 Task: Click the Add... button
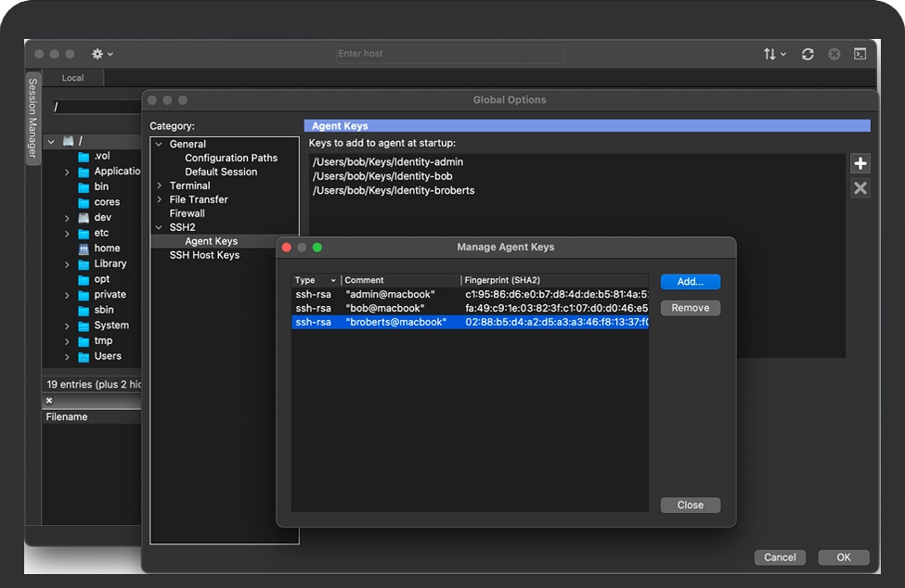pyautogui.click(x=690, y=281)
